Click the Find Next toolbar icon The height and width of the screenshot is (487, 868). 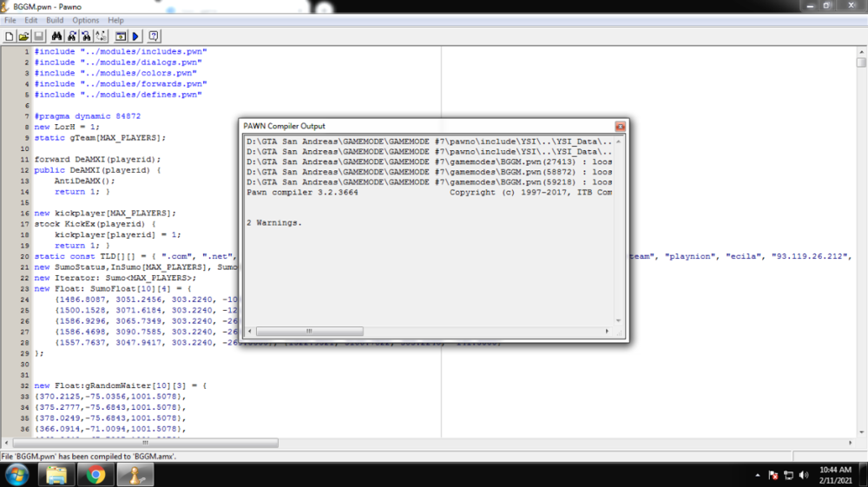click(71, 36)
